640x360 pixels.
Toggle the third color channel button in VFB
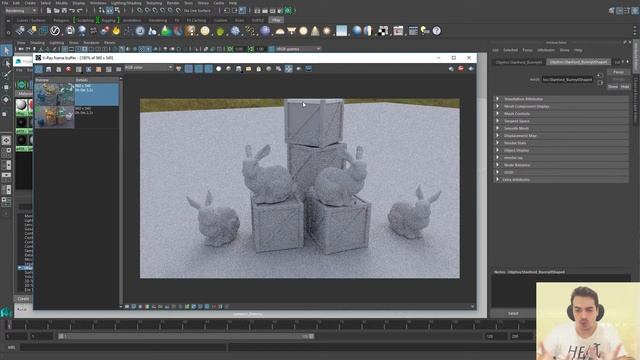point(208,69)
